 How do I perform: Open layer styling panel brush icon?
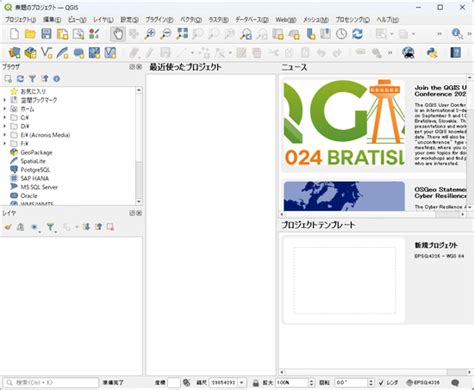coord(8,227)
